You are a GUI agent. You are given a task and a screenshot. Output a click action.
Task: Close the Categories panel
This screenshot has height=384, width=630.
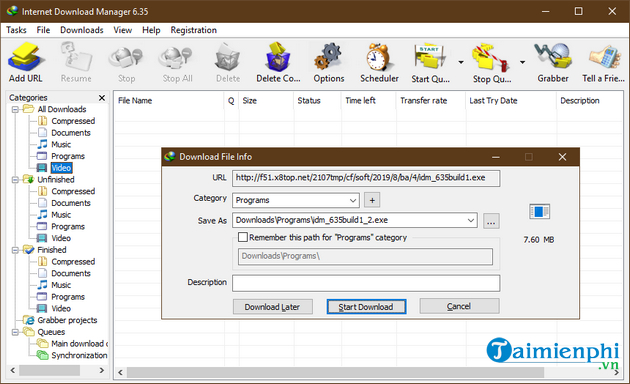(102, 98)
